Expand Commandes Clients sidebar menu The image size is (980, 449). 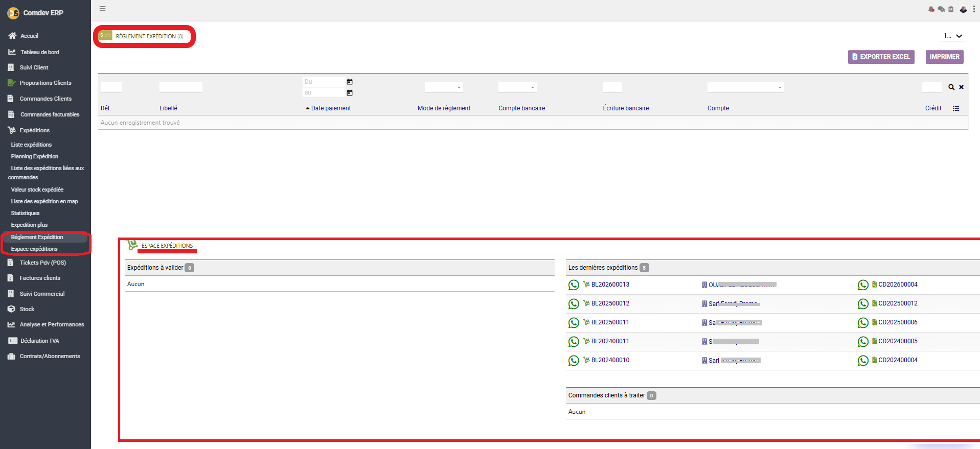pos(45,99)
